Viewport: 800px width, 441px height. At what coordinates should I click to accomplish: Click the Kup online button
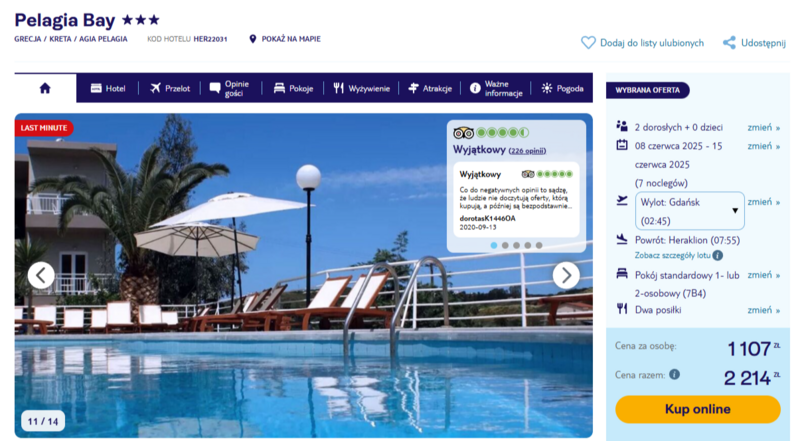click(697, 409)
